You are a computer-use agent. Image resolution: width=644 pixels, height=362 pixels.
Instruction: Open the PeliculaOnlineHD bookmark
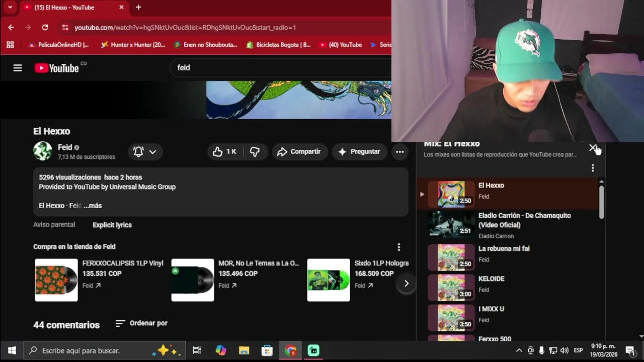tap(59, 45)
